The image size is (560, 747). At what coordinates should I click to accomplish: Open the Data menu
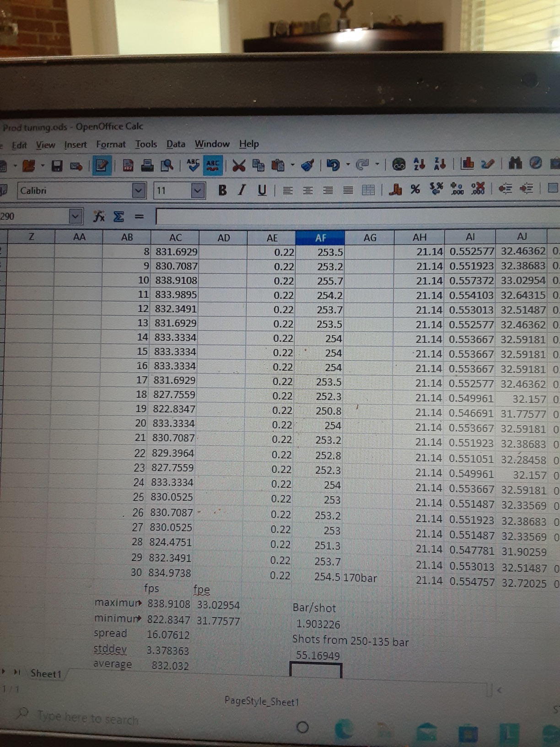pyautogui.click(x=176, y=144)
